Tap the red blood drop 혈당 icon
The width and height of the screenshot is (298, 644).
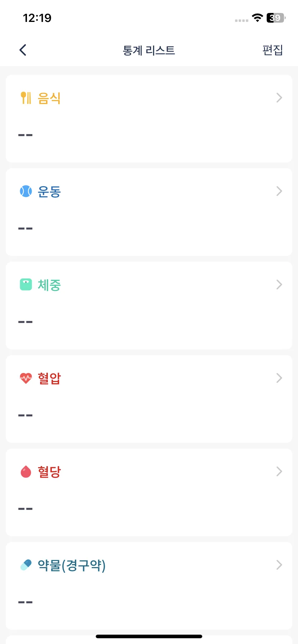[26, 471]
